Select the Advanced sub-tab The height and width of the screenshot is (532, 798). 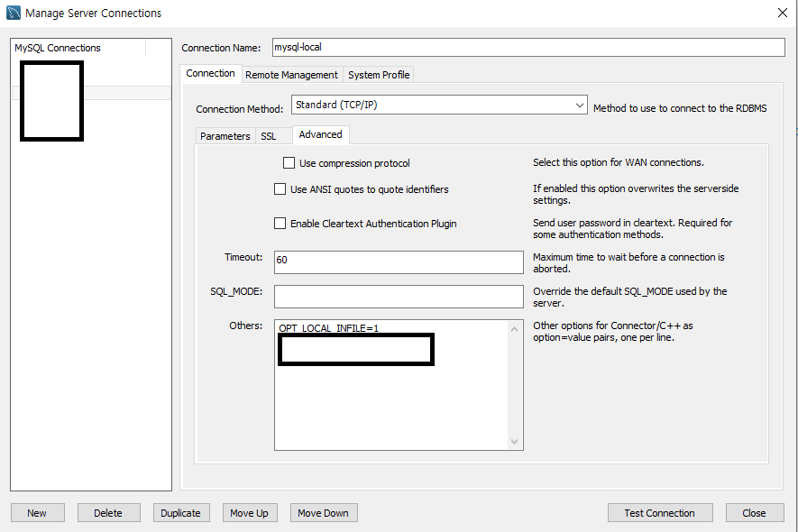tap(321, 135)
